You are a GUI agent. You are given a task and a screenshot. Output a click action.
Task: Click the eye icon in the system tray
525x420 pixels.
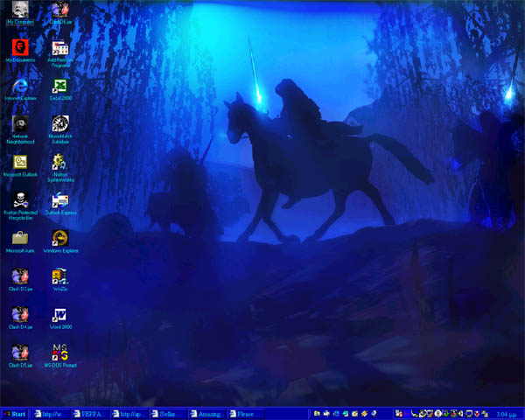[423, 414]
